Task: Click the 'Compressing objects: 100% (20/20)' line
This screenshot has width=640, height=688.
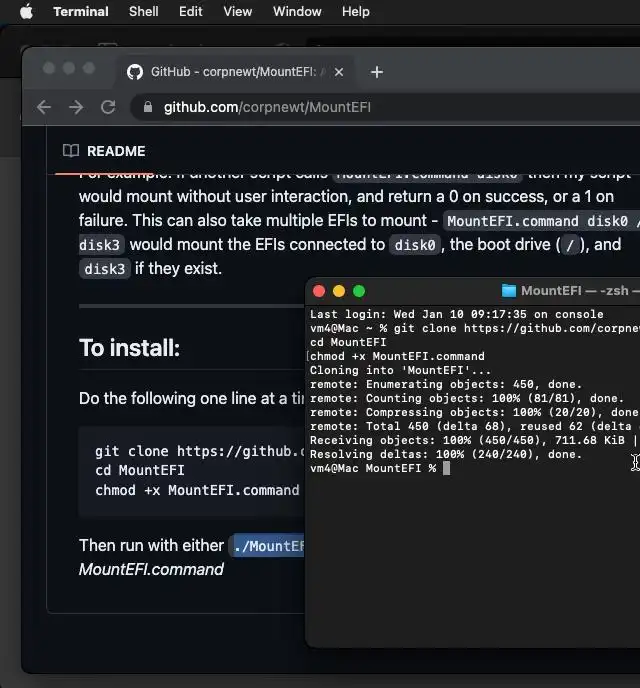Action: pos(474,412)
